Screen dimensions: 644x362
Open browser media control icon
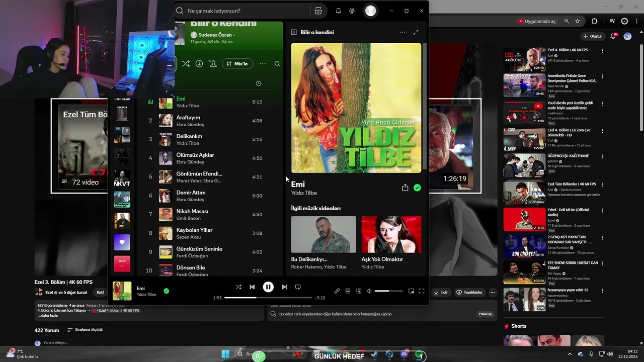(612, 21)
